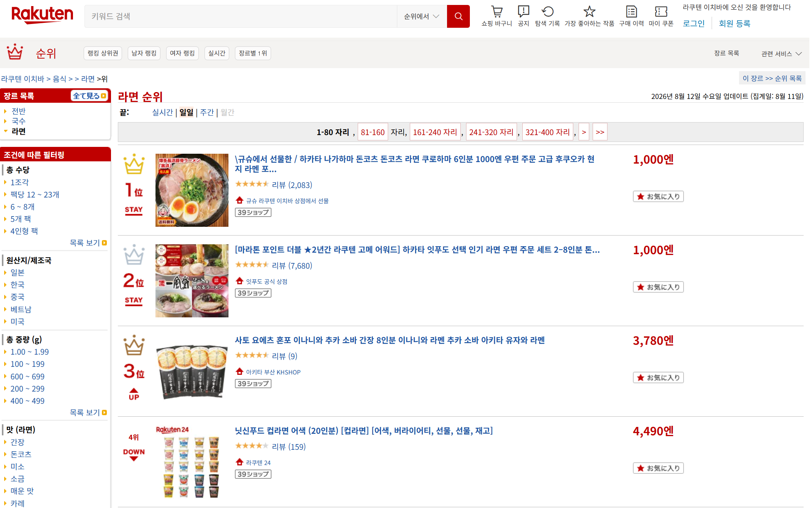Select the 실시간 tab in ranking bar

pyautogui.click(x=217, y=53)
